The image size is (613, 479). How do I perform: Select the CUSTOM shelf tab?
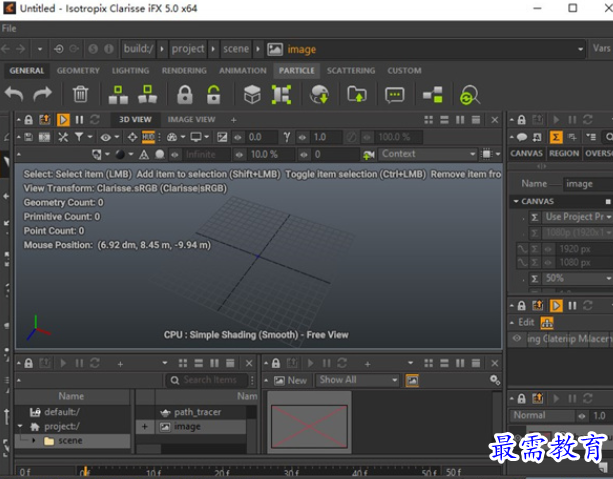point(404,71)
